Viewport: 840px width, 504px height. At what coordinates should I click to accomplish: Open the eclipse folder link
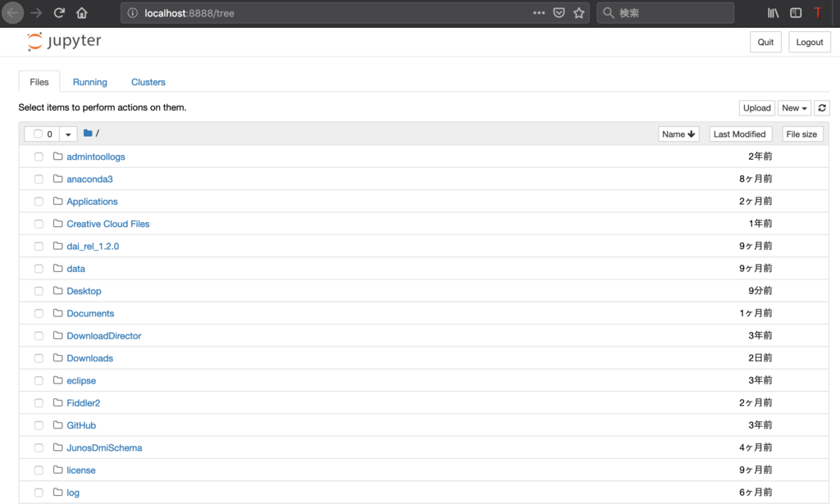click(x=81, y=380)
